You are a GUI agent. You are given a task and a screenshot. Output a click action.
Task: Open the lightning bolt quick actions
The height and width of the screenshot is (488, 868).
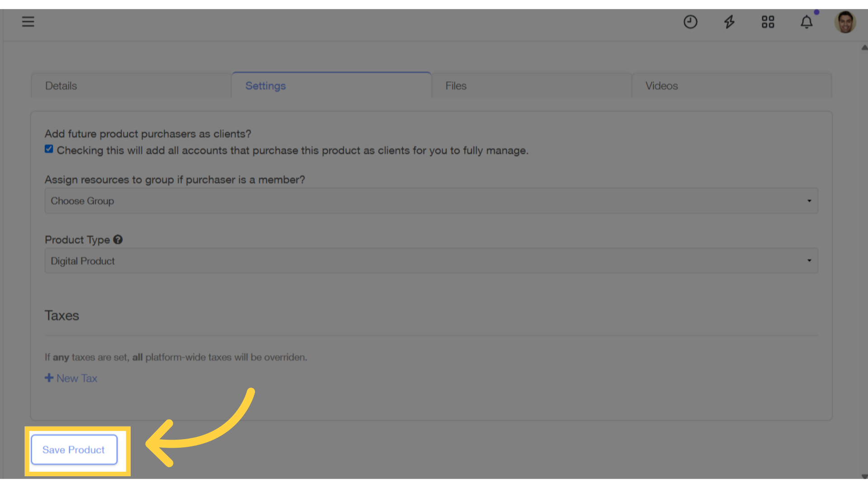click(729, 22)
